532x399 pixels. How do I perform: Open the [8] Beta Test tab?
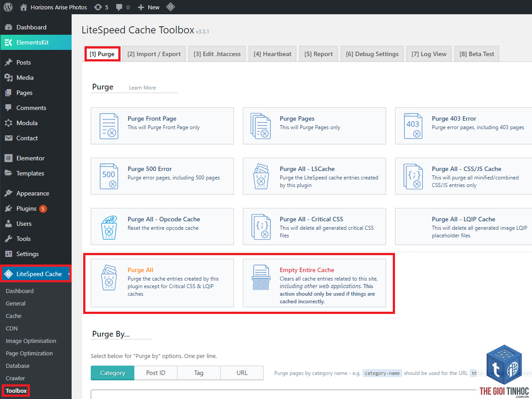(477, 54)
